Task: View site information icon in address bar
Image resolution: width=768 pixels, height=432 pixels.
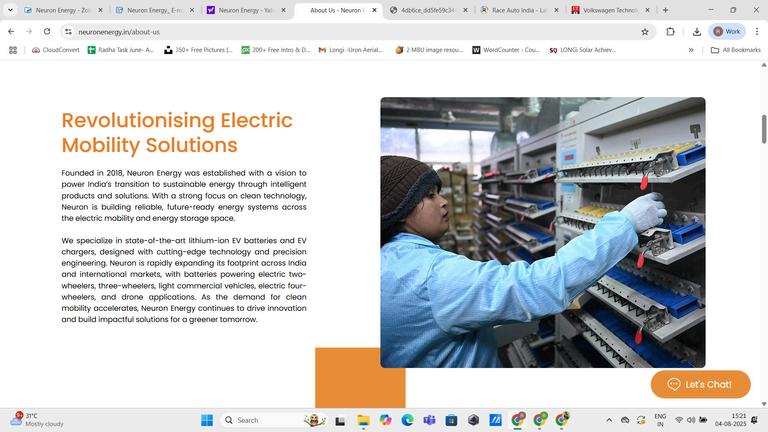Action: (x=69, y=31)
